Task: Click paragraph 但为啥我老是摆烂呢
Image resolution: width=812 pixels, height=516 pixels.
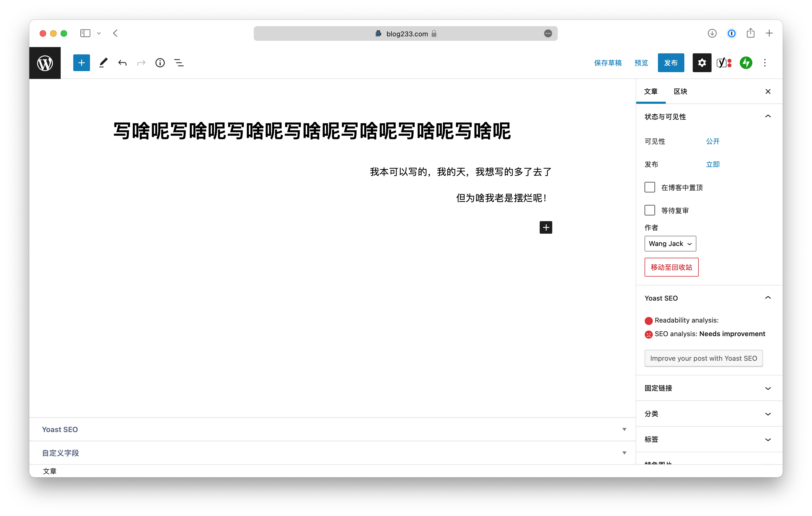Action: coord(501,198)
